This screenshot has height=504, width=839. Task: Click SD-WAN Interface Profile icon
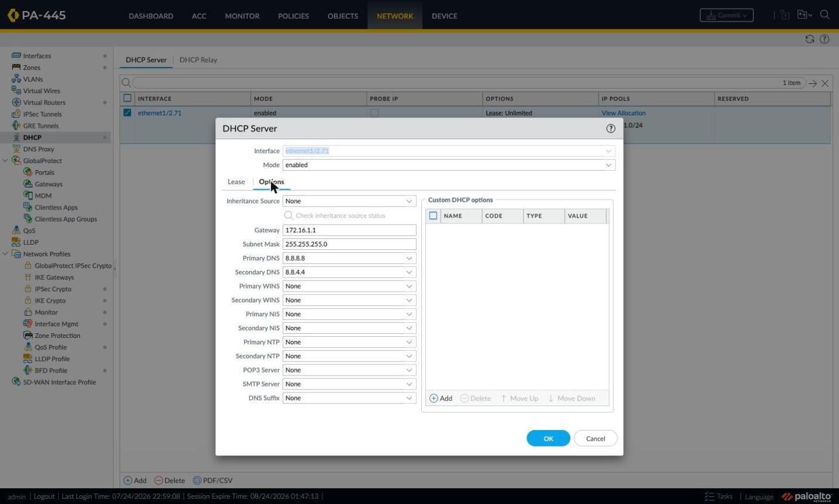(x=16, y=382)
